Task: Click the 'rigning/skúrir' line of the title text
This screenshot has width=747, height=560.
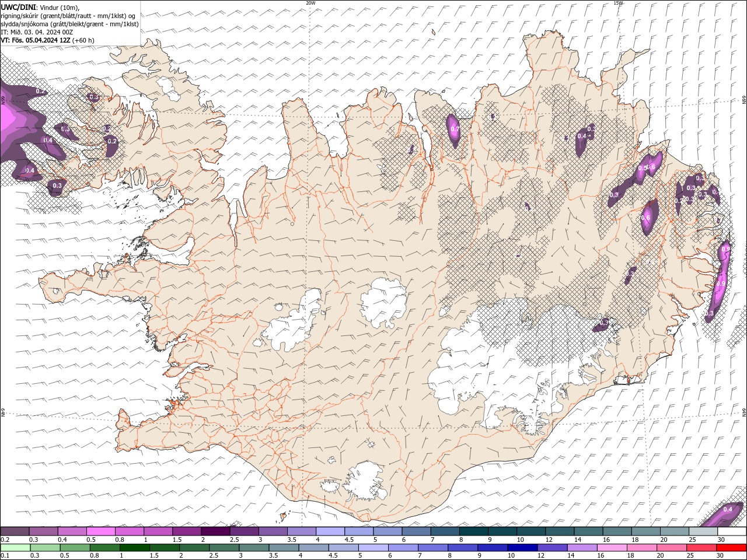Action: [x=69, y=16]
